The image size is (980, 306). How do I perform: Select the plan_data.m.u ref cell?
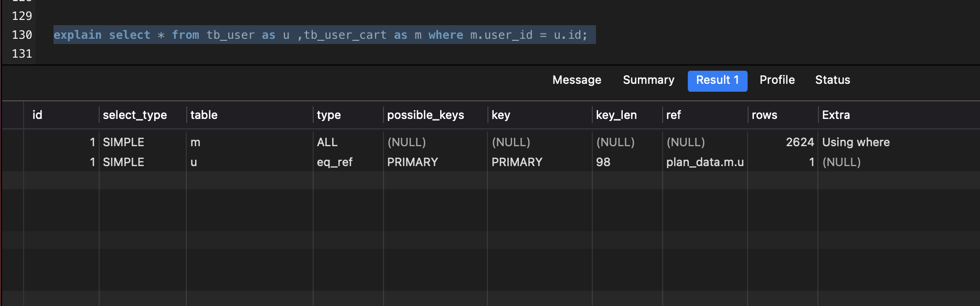click(705, 162)
